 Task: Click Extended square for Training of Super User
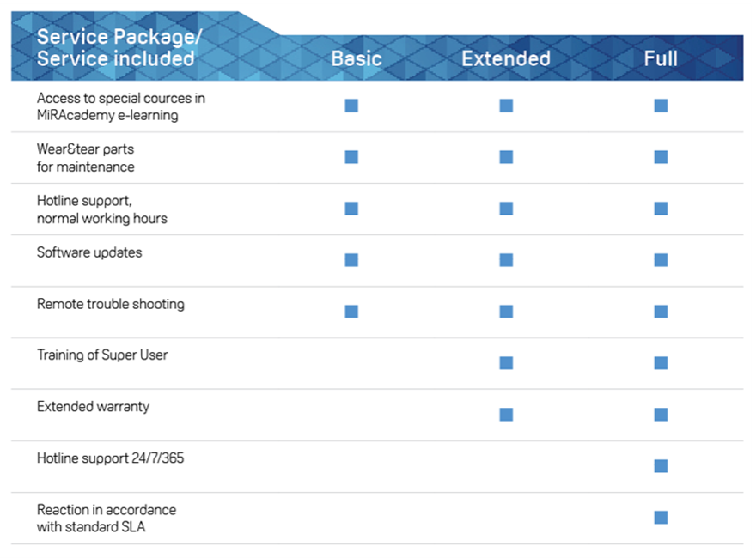tap(506, 363)
